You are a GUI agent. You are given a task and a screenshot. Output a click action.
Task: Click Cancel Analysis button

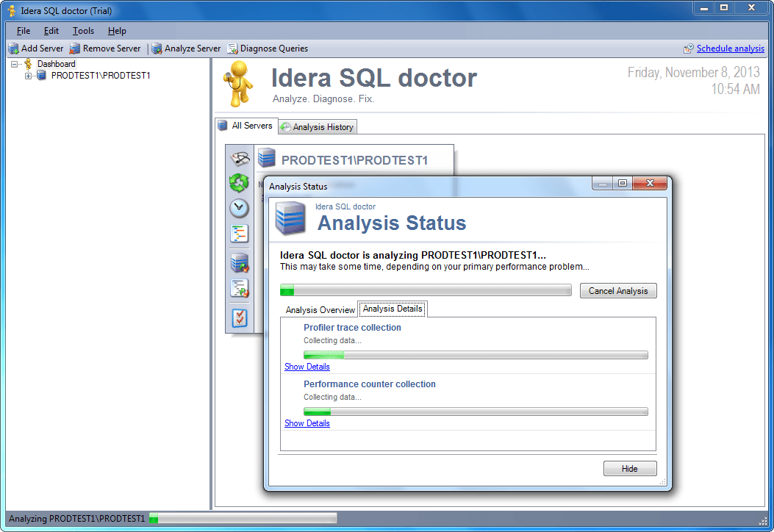point(617,290)
